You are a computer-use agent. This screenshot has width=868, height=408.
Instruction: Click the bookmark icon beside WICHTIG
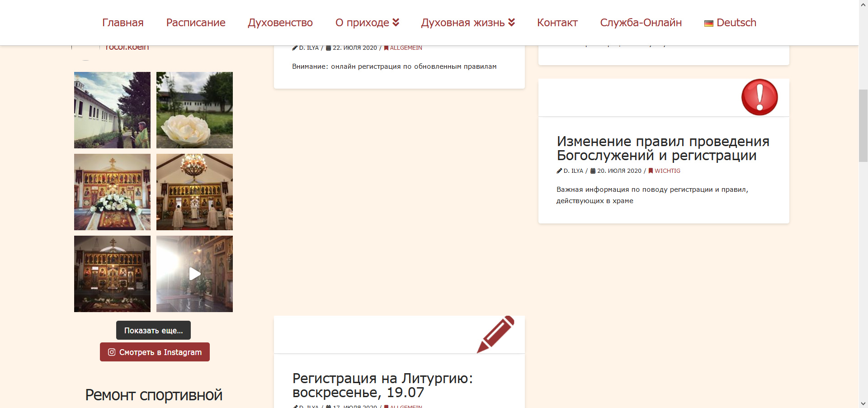pyautogui.click(x=651, y=171)
